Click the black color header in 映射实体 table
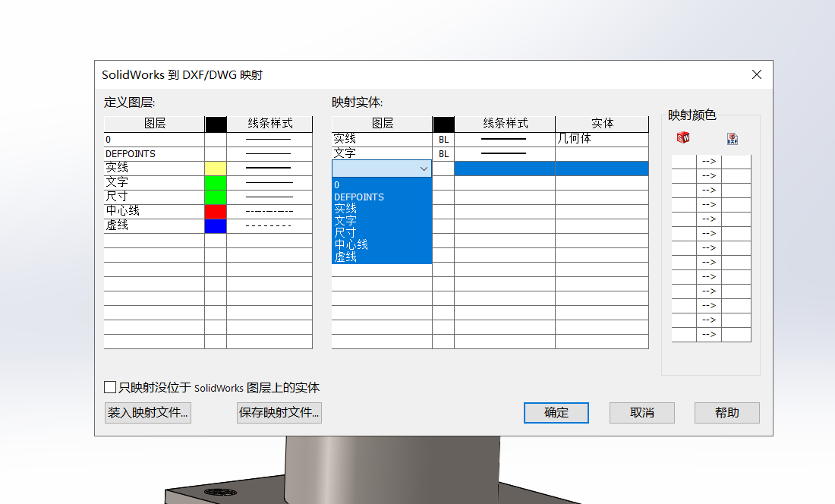The image size is (835, 504). coord(443,124)
